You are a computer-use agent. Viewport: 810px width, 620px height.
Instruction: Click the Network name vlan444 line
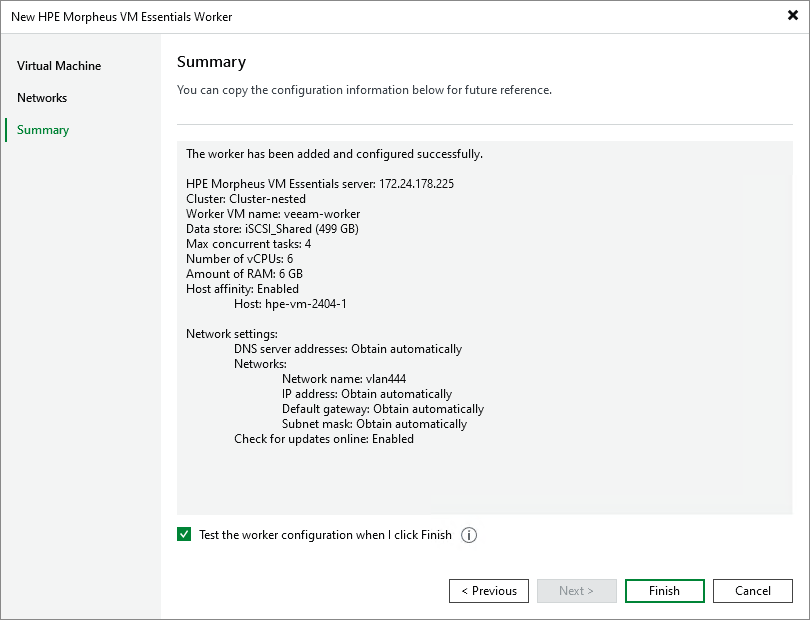pos(344,379)
